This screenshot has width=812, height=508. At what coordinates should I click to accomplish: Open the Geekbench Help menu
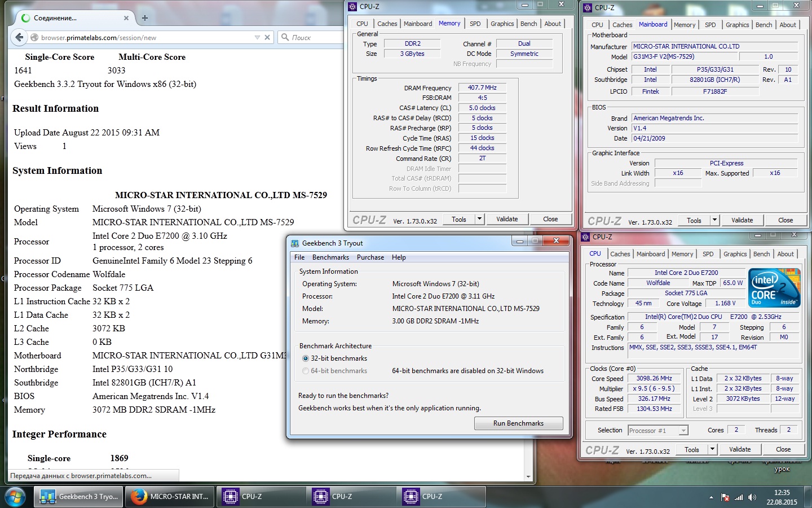coord(399,257)
